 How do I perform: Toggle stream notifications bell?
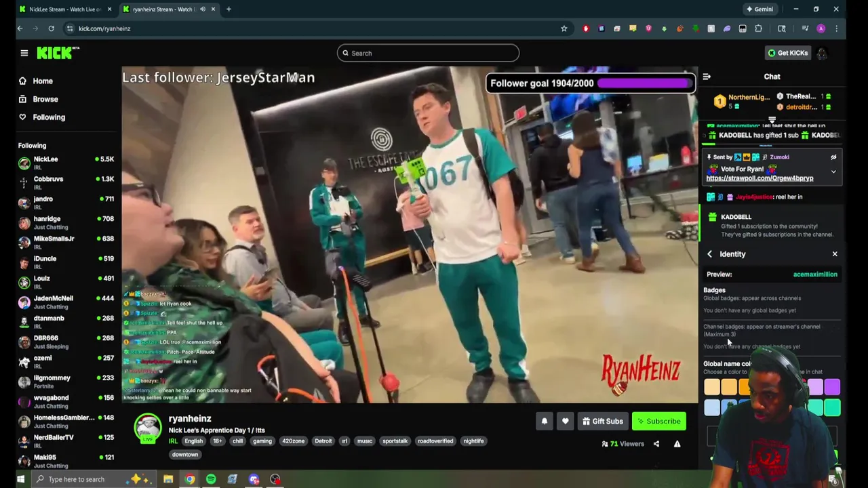coord(544,422)
